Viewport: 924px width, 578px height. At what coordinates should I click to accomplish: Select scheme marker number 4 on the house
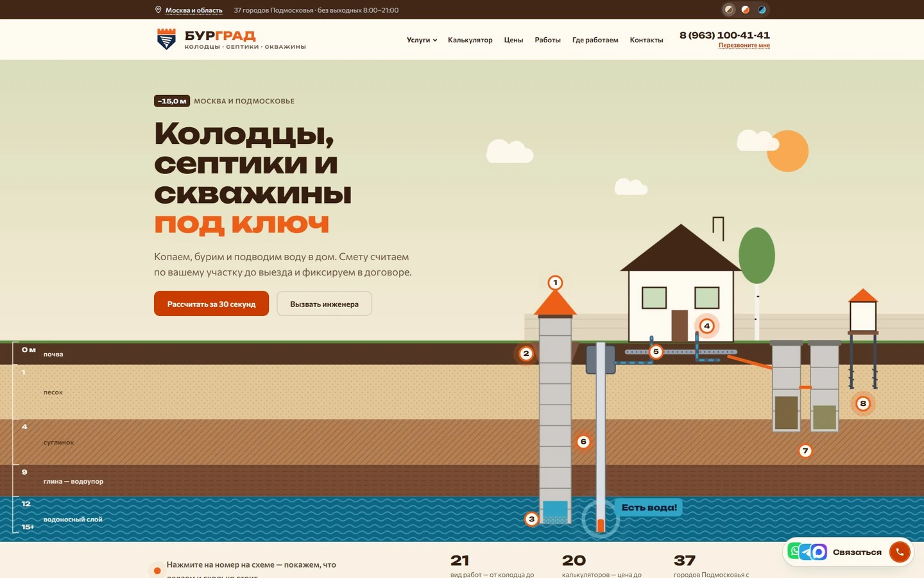pos(706,326)
